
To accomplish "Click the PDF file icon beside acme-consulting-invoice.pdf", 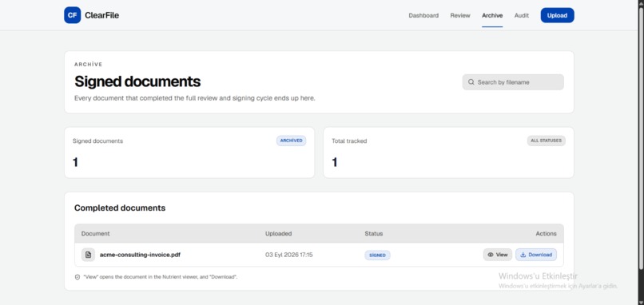I will (x=88, y=255).
